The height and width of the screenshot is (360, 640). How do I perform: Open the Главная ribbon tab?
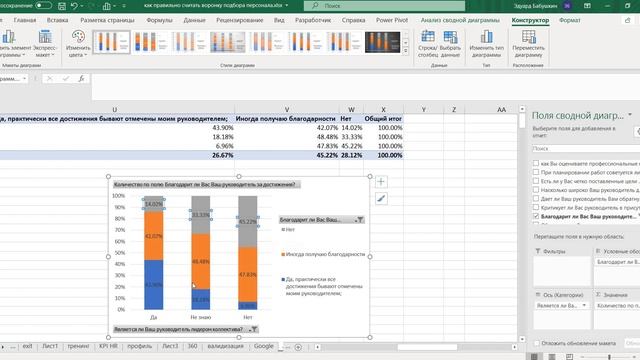[x=25, y=20]
